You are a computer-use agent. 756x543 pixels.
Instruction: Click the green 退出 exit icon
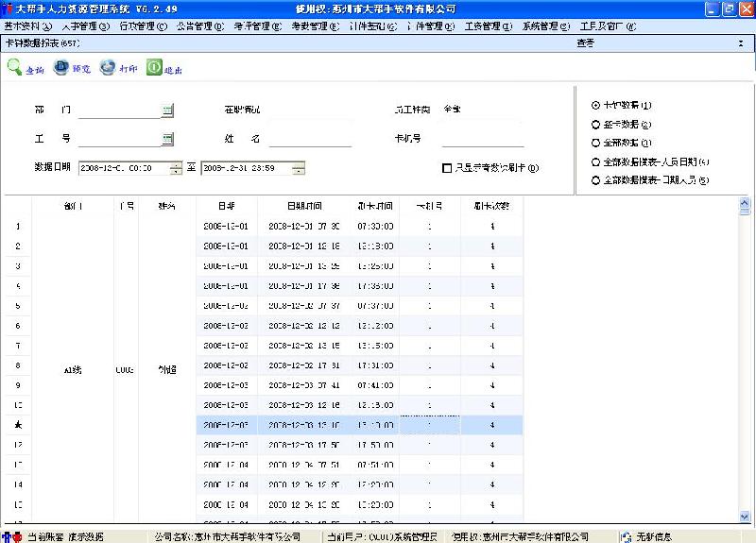[154, 68]
